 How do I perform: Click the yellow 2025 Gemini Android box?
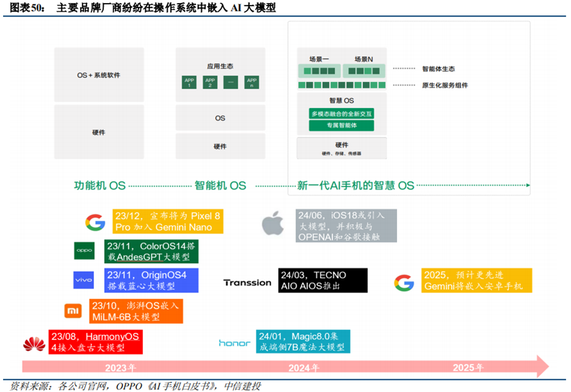pos(477,280)
